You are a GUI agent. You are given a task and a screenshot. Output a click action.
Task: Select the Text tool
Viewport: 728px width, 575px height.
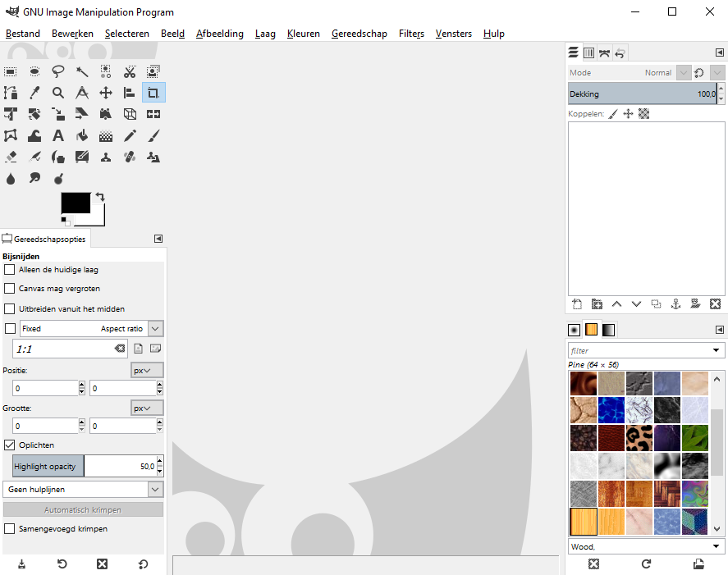58,135
